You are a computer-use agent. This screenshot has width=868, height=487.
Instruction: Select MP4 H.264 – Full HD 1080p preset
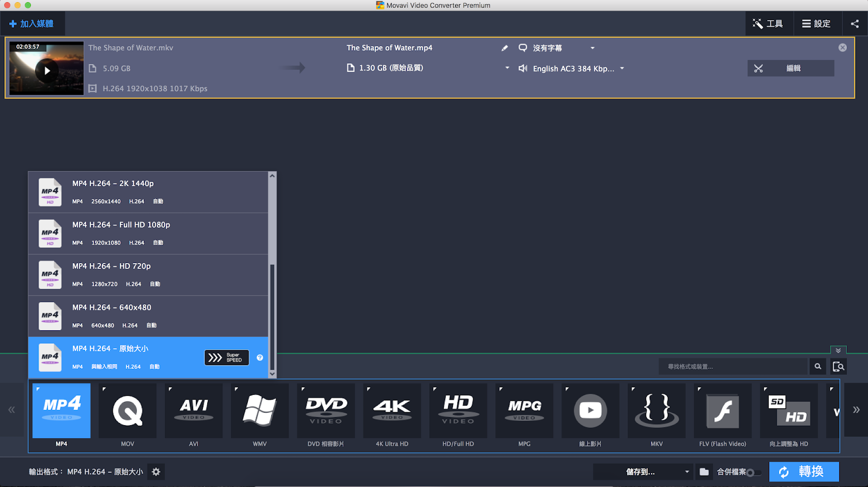(148, 234)
